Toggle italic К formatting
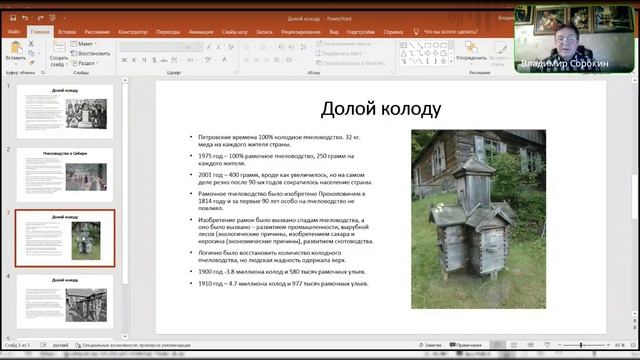 pos(134,60)
